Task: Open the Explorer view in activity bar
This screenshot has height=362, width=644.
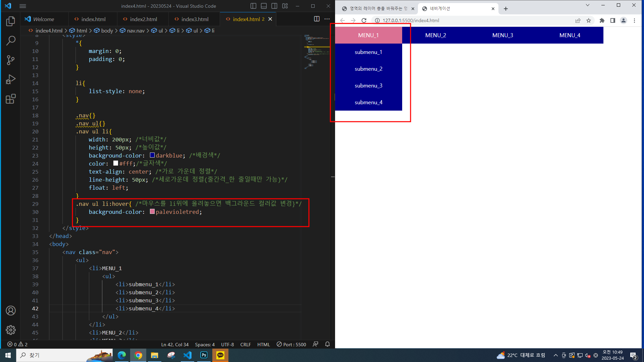Action: [x=11, y=21]
